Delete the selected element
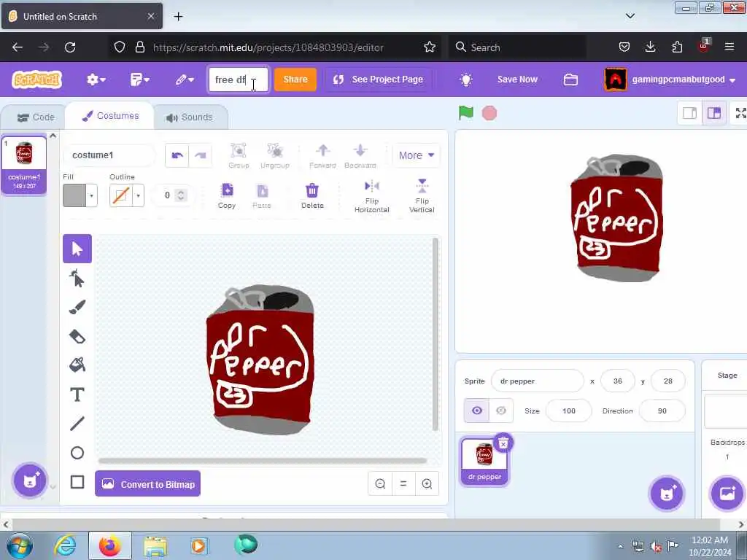747x560 pixels. 312,195
